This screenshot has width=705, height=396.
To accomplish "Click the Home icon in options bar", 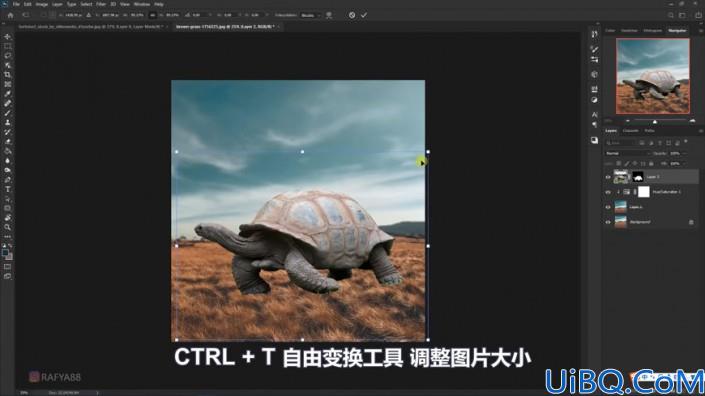I will (10, 15).
